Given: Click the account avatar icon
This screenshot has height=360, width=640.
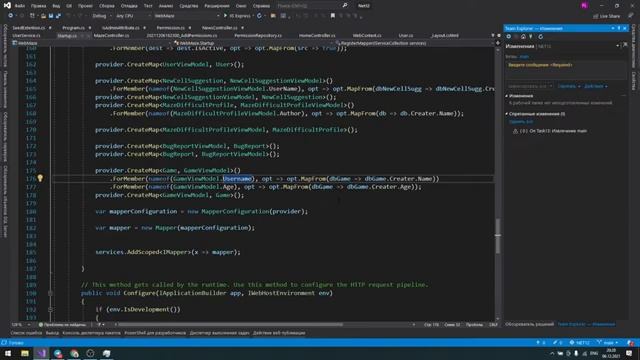Looking at the screenshot, I should tap(584, 5).
